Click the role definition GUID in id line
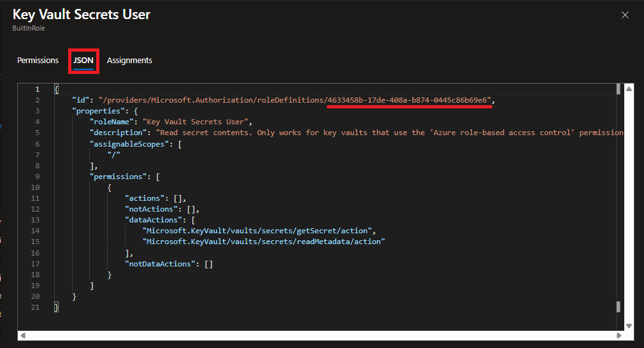The height and width of the screenshot is (348, 644). click(x=407, y=100)
